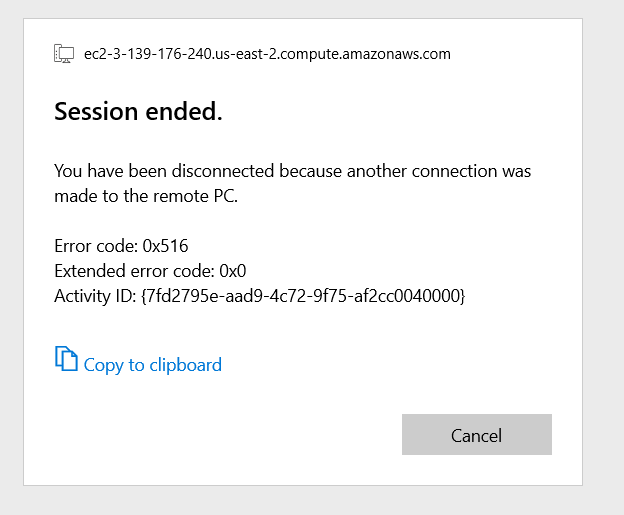Click the 'amazonaws.com' domain suffix text
The width and height of the screenshot is (624, 515).
(x=396, y=54)
